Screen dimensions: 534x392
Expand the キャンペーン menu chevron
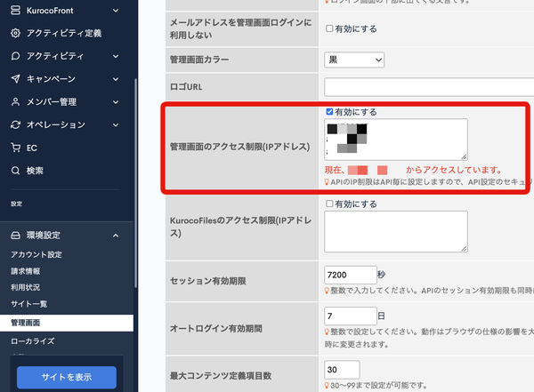(116, 79)
